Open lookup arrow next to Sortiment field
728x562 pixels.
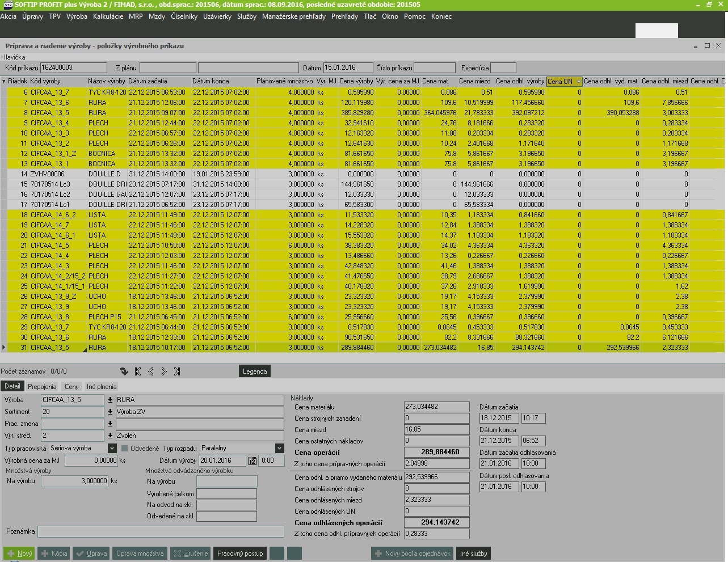pos(110,412)
